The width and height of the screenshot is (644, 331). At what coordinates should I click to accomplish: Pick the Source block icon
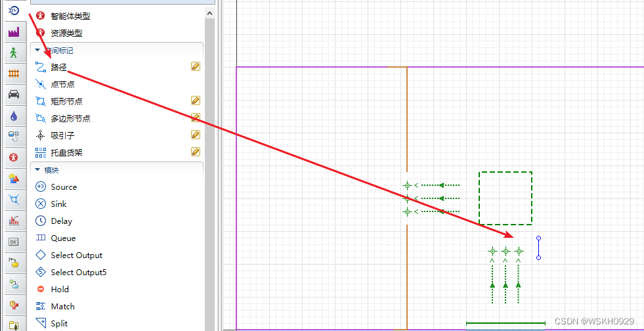(x=41, y=187)
